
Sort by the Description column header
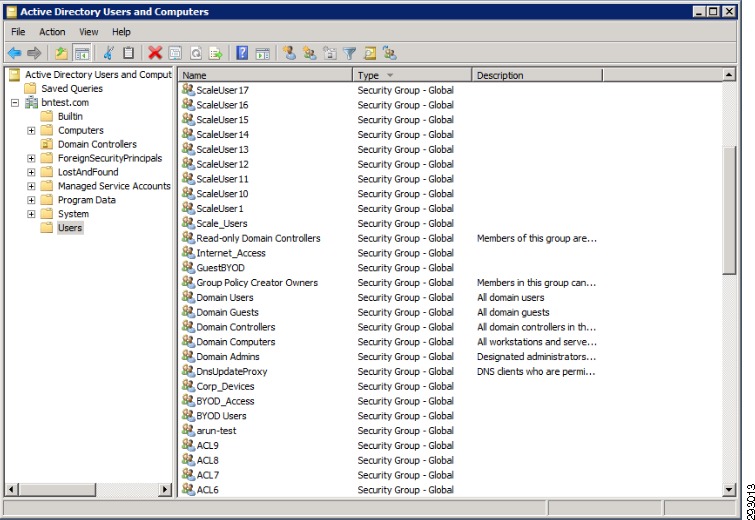tap(537, 75)
